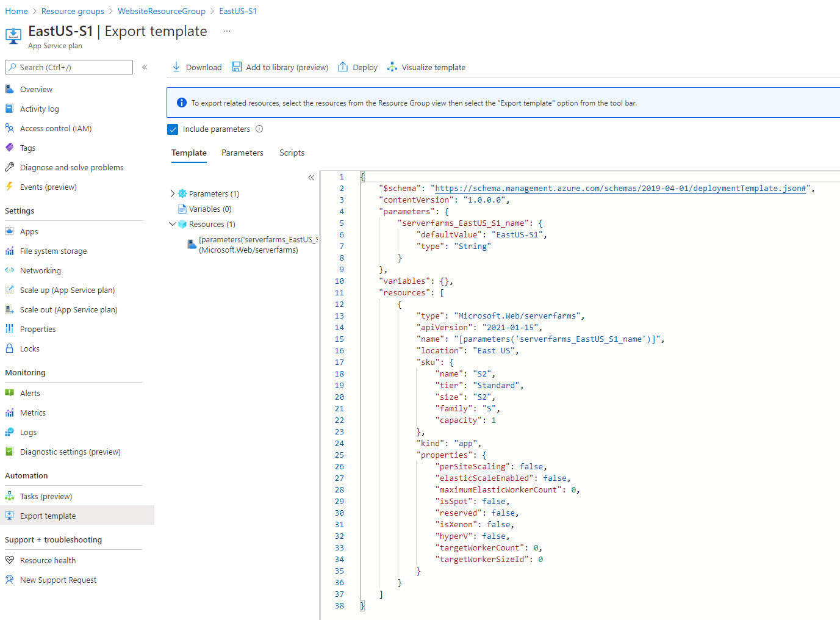
Task: Click the Events lightning icon
Action: click(10, 187)
